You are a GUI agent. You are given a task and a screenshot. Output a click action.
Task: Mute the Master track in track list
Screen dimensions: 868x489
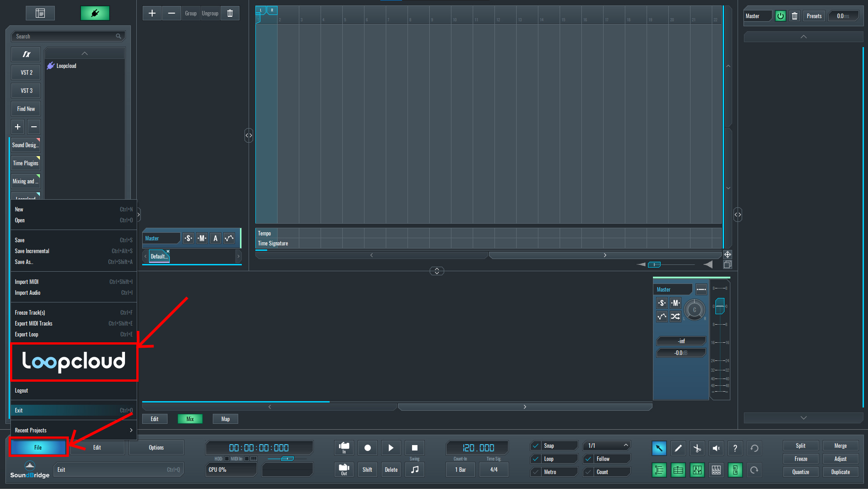(202, 238)
